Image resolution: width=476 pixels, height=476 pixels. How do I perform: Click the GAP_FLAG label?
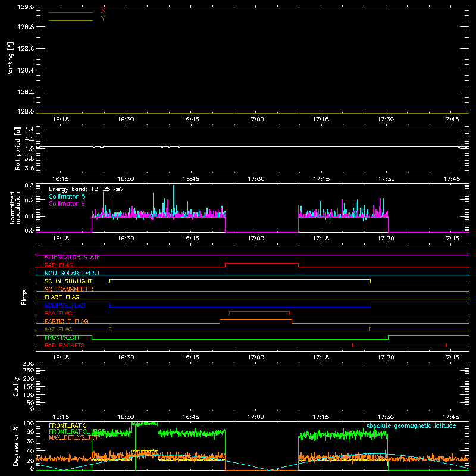pos(58,265)
